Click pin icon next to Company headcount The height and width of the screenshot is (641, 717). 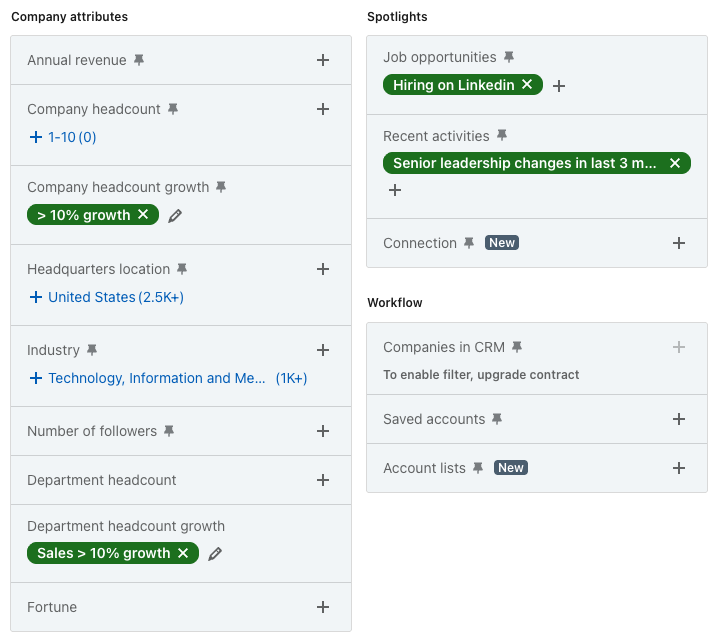pos(173,109)
